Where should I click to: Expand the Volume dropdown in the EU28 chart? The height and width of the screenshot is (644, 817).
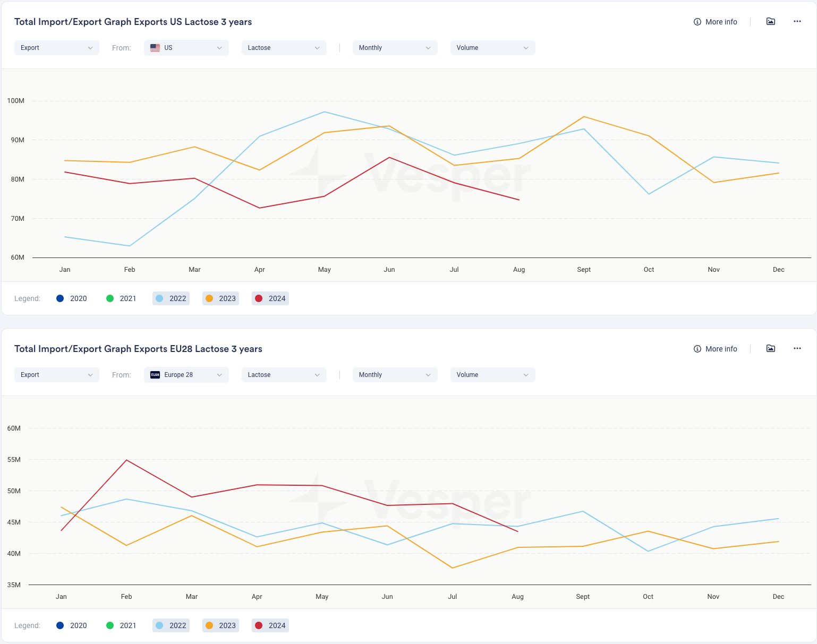[492, 375]
